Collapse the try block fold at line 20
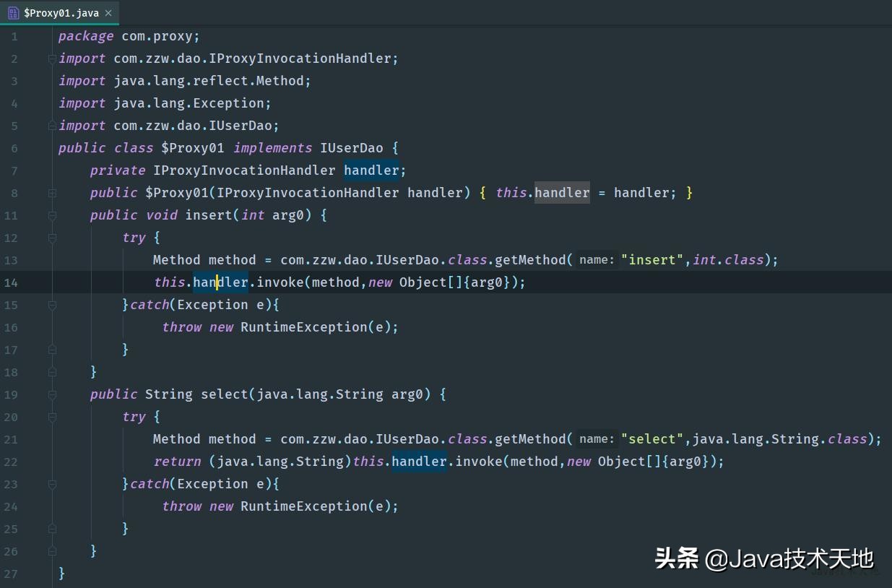The width and height of the screenshot is (892, 588). tap(51, 416)
